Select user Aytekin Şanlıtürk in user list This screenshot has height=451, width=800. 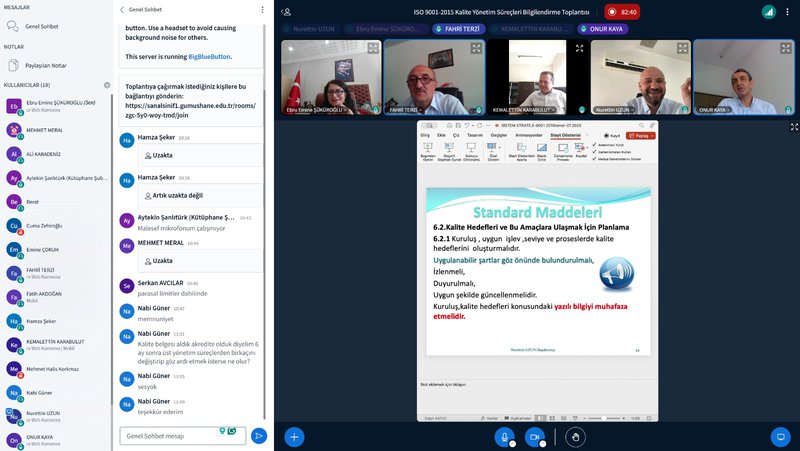[x=56, y=178]
